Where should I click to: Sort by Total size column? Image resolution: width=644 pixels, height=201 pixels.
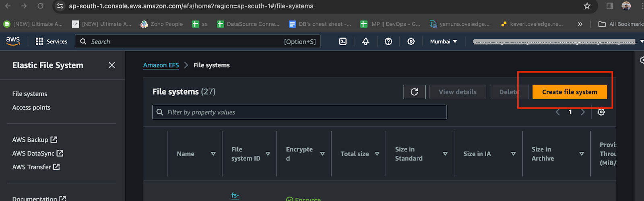377,154
